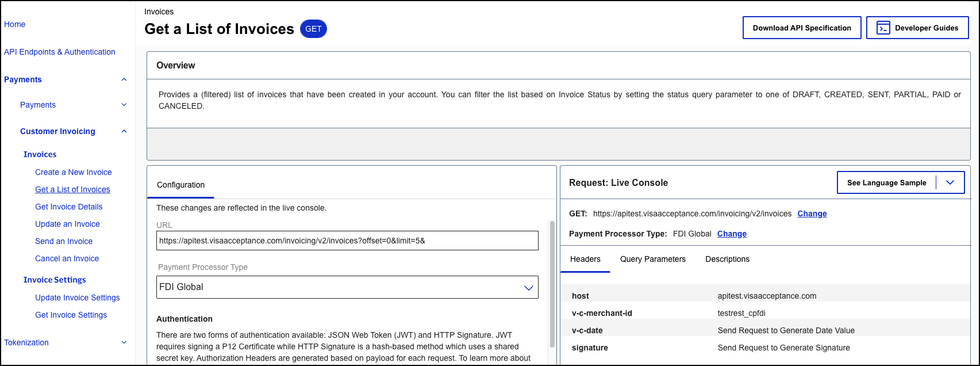Viewport: 980px width, 366px height.
Task: Click Download API Specification button
Action: 802,28
